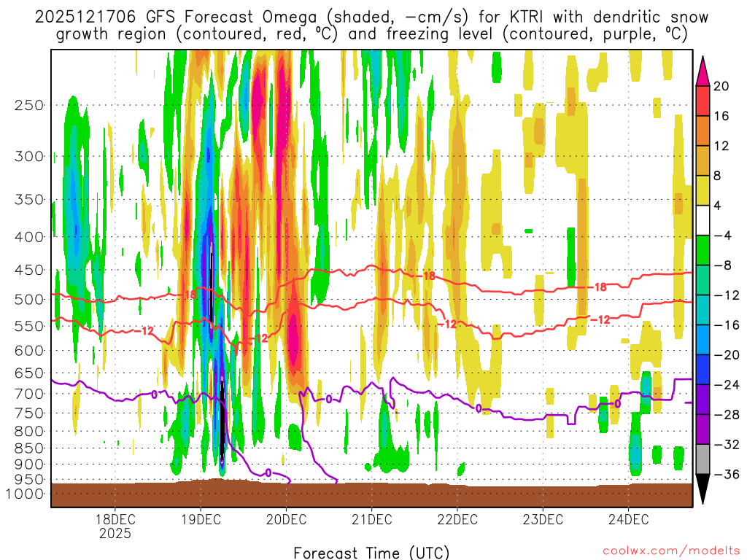747x560 pixels.
Task: Click the magenta arrow atop the color scale
Action: (704, 71)
